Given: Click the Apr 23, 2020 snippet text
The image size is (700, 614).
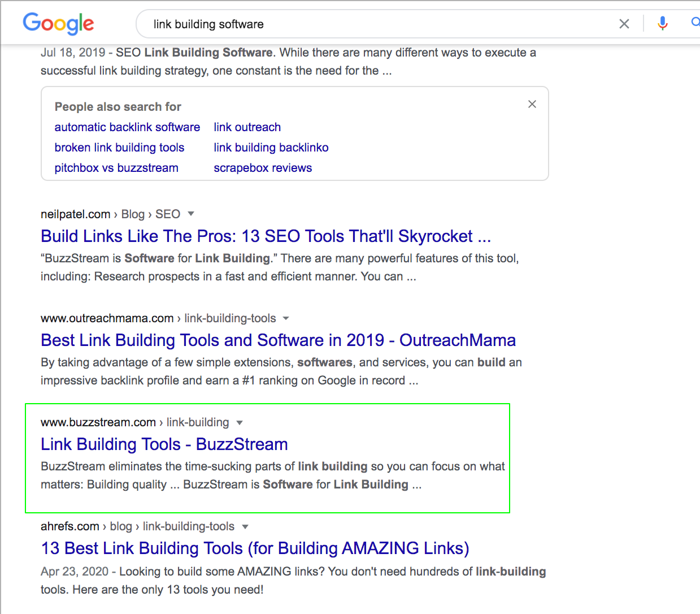Looking at the screenshot, I should pyautogui.click(x=293, y=581).
